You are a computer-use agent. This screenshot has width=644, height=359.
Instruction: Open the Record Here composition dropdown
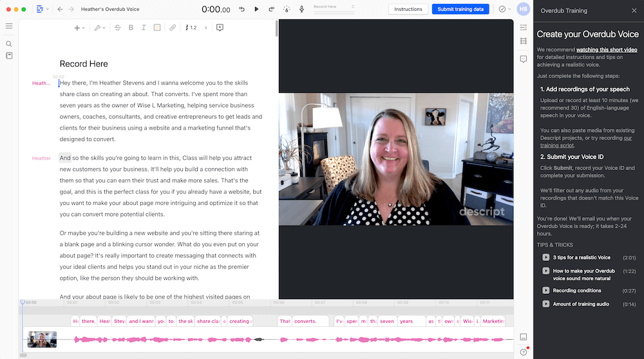(334, 7)
